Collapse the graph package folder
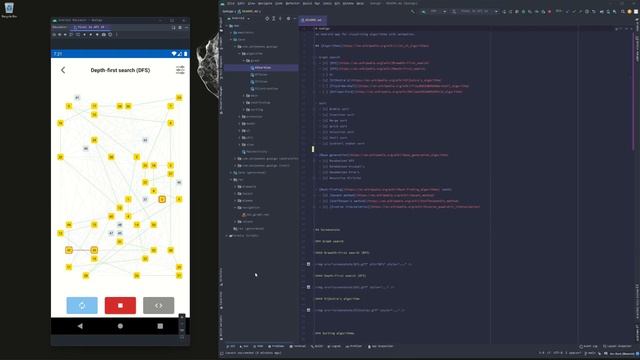Image resolution: width=640 pixels, height=360 pixels. pos(244,60)
